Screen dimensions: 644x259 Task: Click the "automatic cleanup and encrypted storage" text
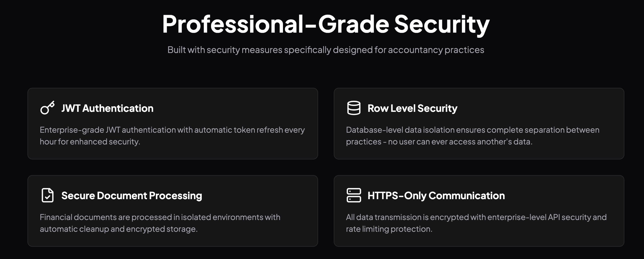(118, 229)
